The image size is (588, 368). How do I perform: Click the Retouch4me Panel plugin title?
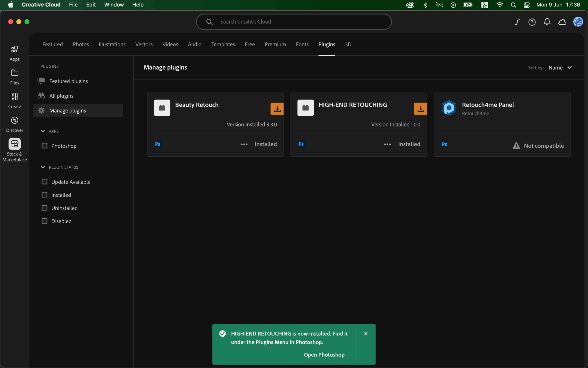coord(488,105)
